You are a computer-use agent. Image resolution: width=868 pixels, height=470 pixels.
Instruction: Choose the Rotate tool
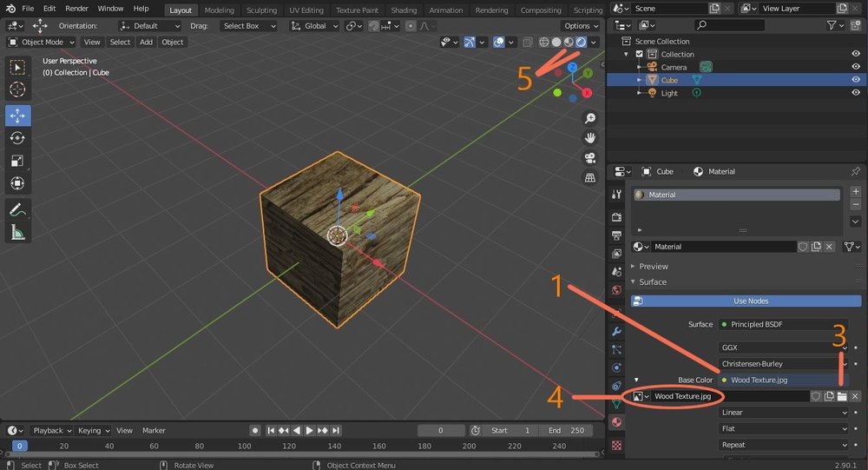(x=17, y=138)
